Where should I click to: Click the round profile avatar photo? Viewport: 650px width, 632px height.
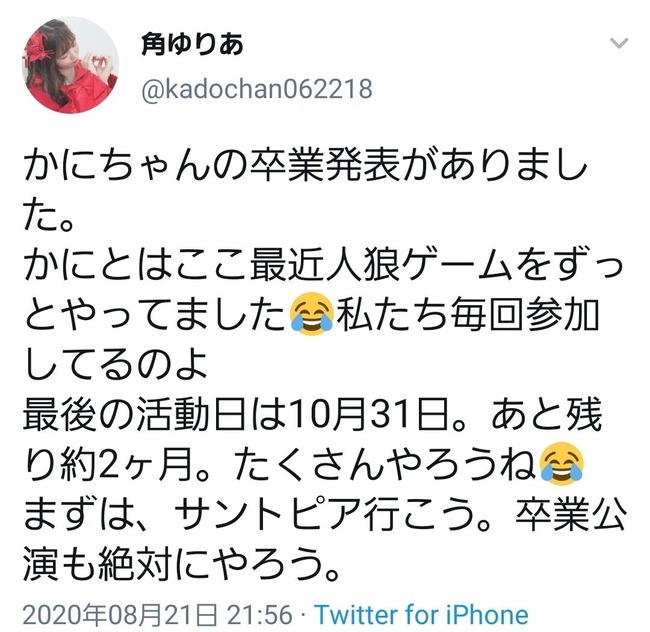pyautogui.click(x=70, y=65)
